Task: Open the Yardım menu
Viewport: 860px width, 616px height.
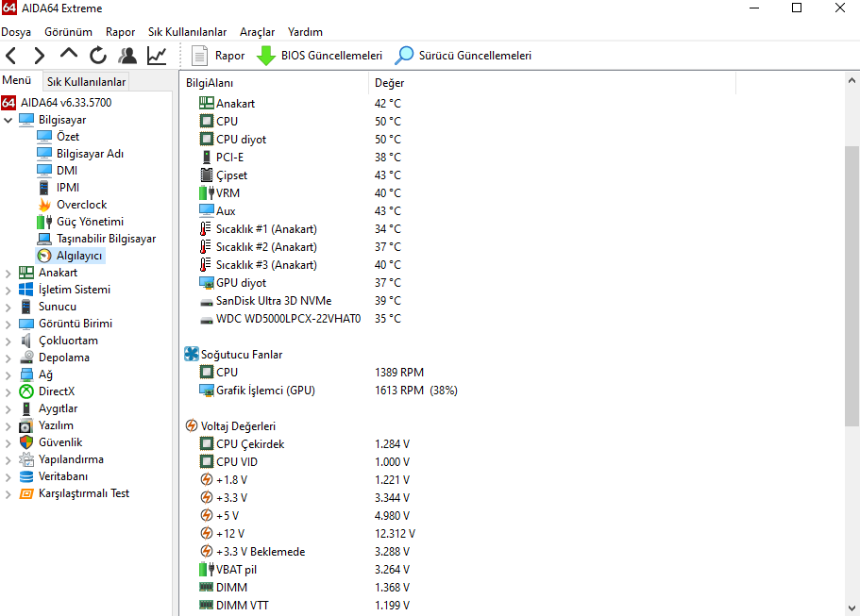Action: [305, 32]
